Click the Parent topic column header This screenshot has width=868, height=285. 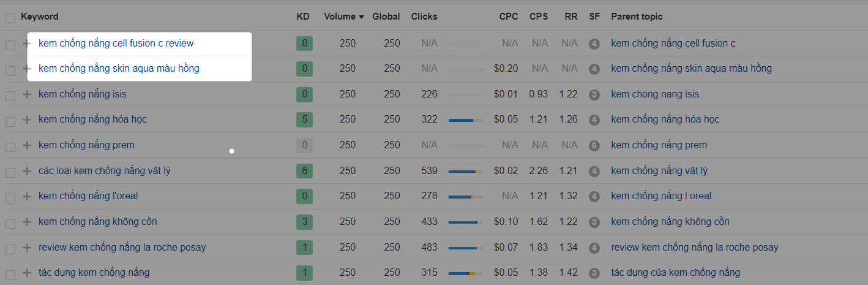(x=637, y=17)
